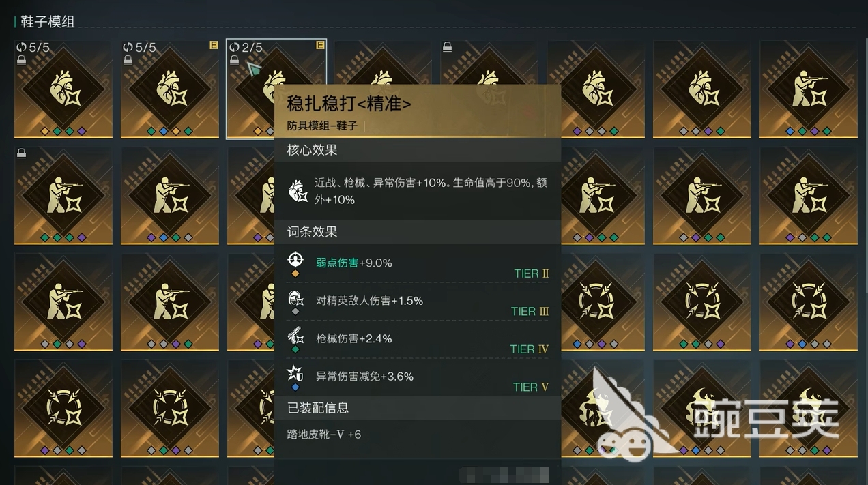Select the rifleman module in the top row

[x=809, y=89]
